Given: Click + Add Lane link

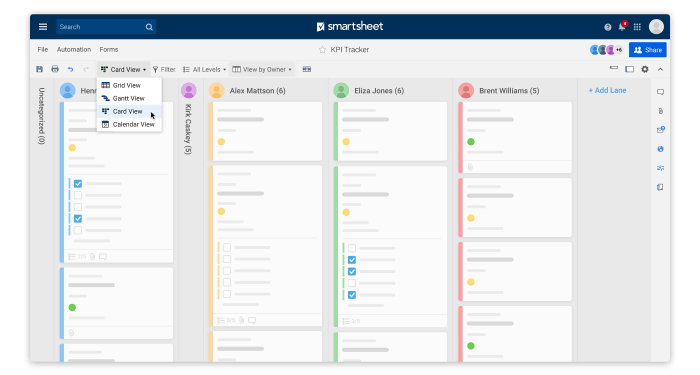Looking at the screenshot, I should (x=607, y=90).
